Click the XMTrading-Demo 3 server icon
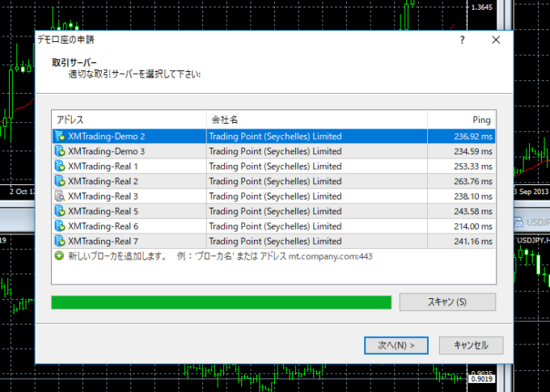The height and width of the screenshot is (392, 550). [59, 151]
